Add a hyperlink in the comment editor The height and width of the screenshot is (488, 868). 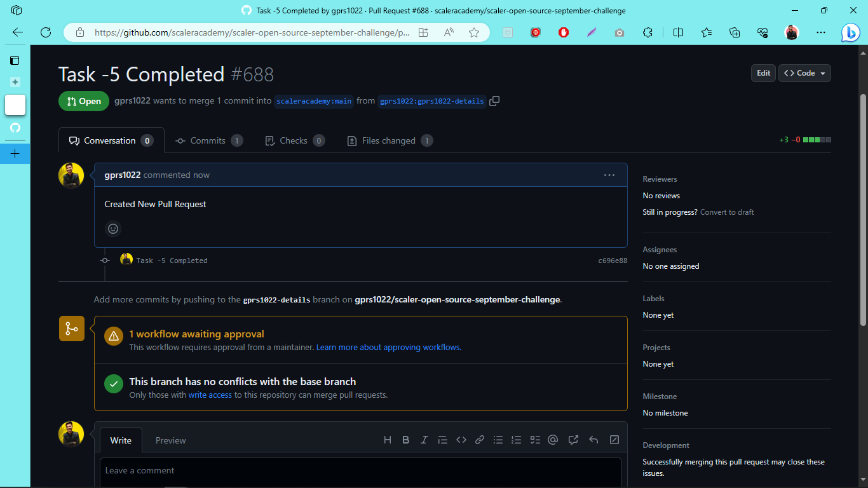coord(479,439)
